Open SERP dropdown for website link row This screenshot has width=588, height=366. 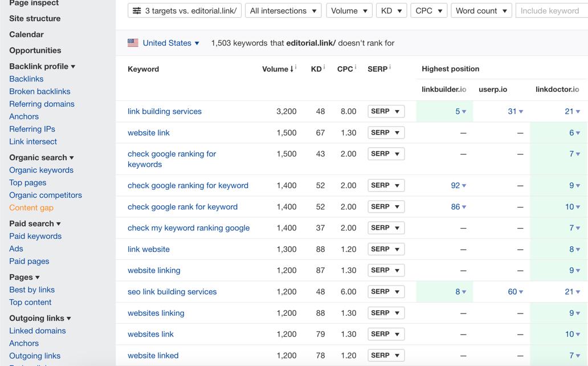[386, 133]
